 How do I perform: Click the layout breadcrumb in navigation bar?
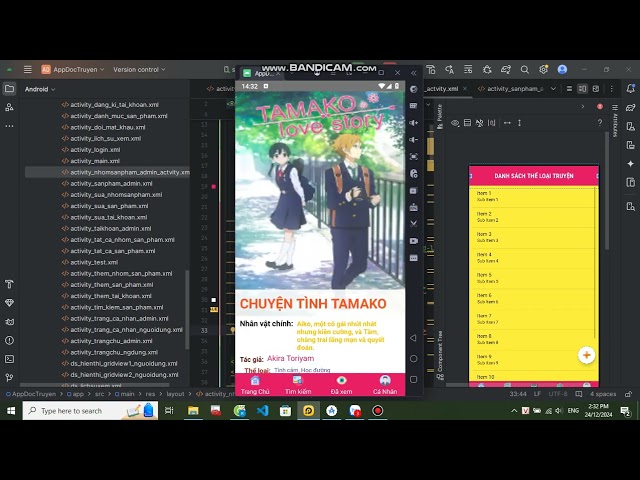pos(176,394)
